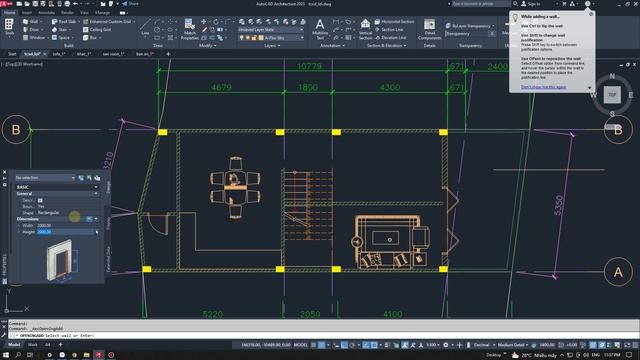Viewport: 640px width, 360px height.
Task: Open the Medium Detail dropdown in status bar
Action: (513, 345)
